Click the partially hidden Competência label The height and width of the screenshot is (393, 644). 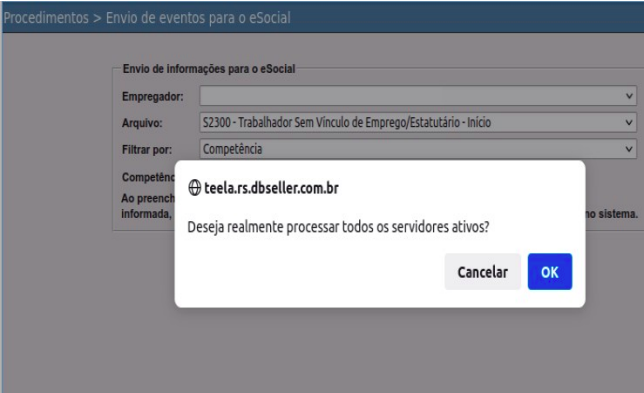pyautogui.click(x=148, y=177)
